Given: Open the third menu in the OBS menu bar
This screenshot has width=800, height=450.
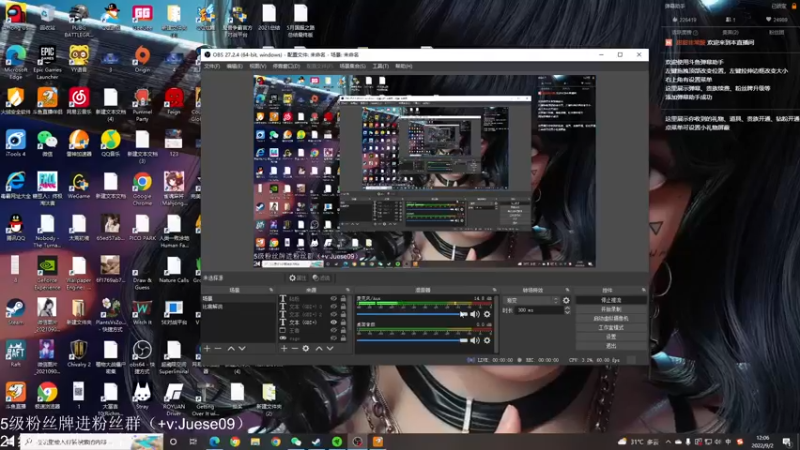Looking at the screenshot, I should point(258,66).
